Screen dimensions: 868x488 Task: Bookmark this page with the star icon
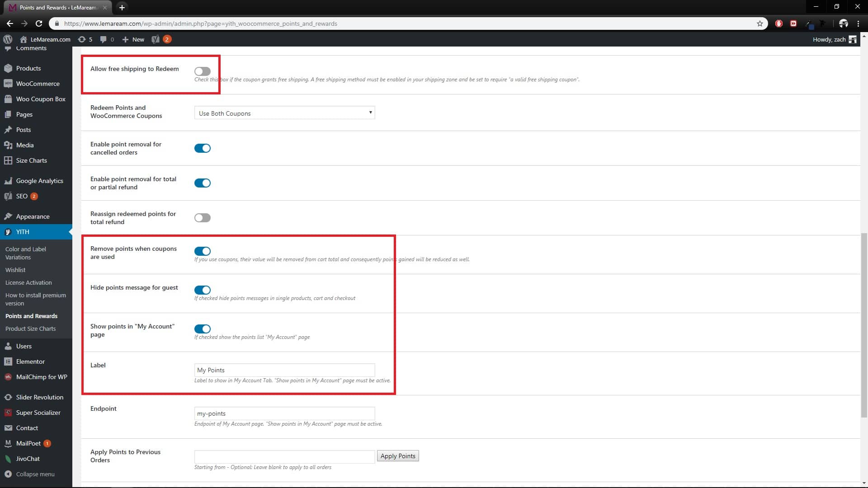click(760, 23)
